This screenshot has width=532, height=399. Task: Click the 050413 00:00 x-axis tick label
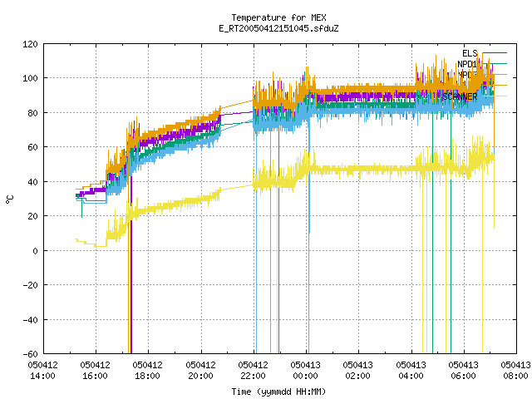(305, 371)
